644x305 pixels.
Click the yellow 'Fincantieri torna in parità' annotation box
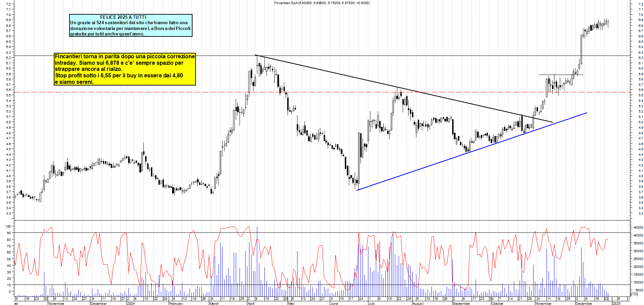125,69
